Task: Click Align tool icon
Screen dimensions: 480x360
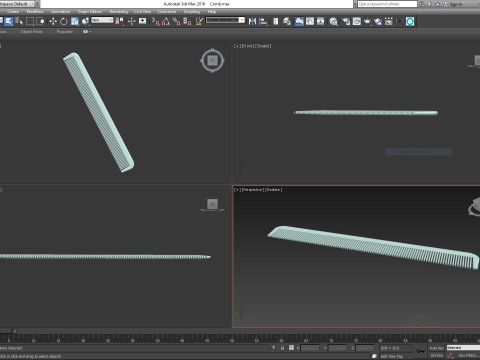Action: (x=263, y=21)
